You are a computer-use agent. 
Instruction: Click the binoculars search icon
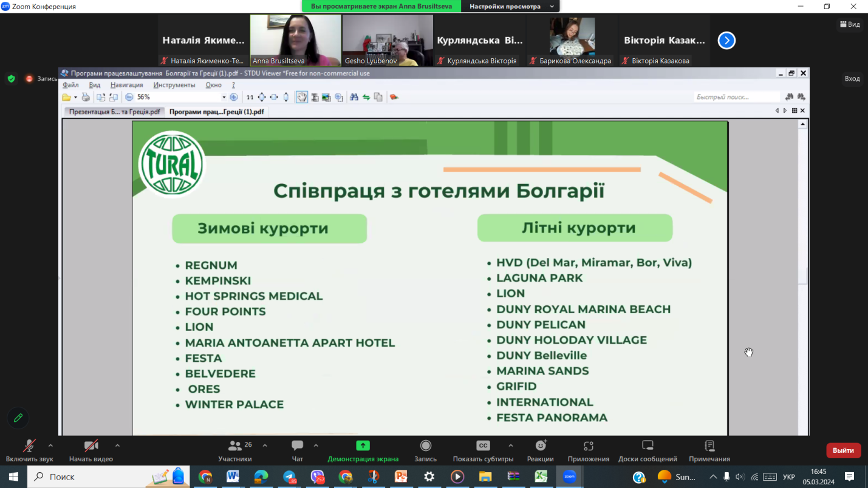point(354,97)
